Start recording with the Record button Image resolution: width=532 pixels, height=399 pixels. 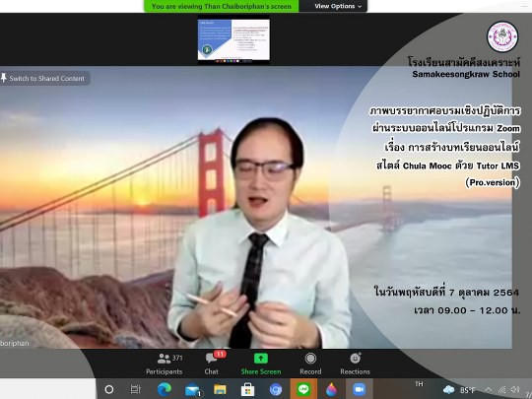pos(310,364)
